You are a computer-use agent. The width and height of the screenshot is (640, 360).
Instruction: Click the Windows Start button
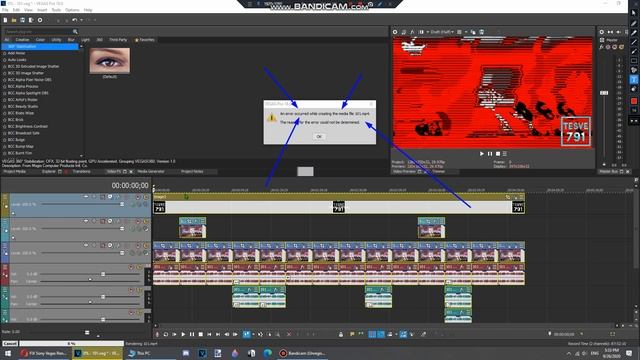pos(7,353)
